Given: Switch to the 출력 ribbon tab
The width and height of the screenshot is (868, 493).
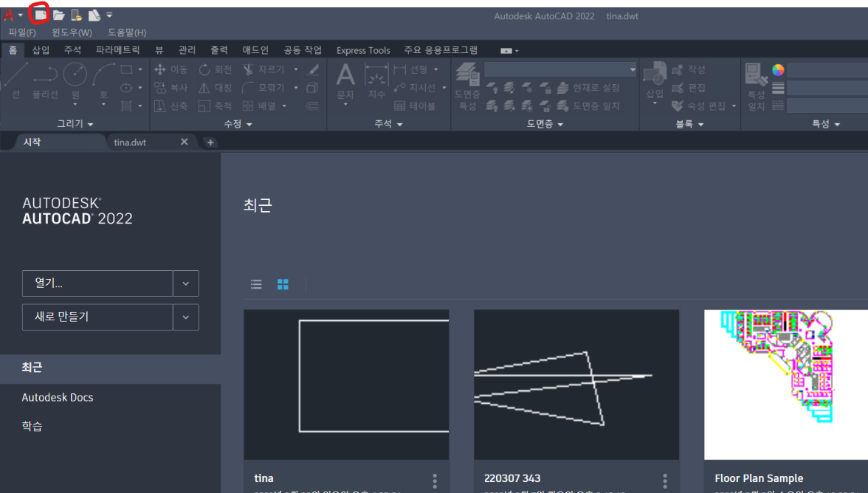Looking at the screenshot, I should tap(219, 49).
